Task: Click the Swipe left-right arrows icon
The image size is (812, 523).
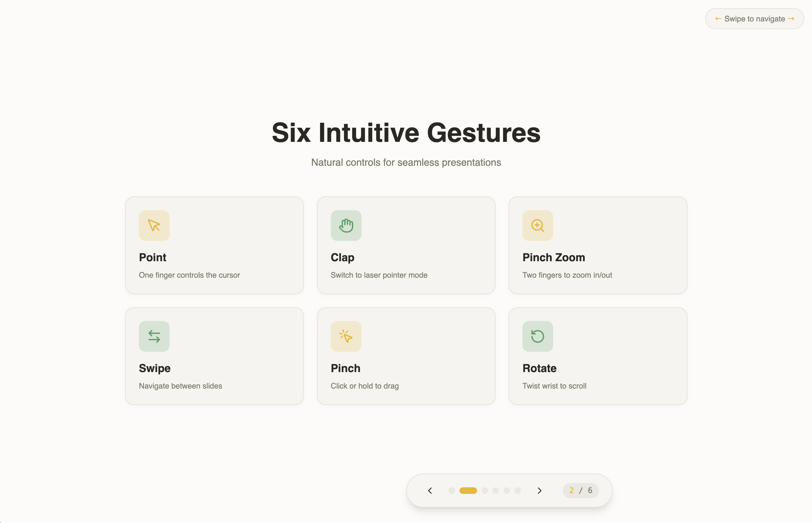Action: [x=154, y=336]
